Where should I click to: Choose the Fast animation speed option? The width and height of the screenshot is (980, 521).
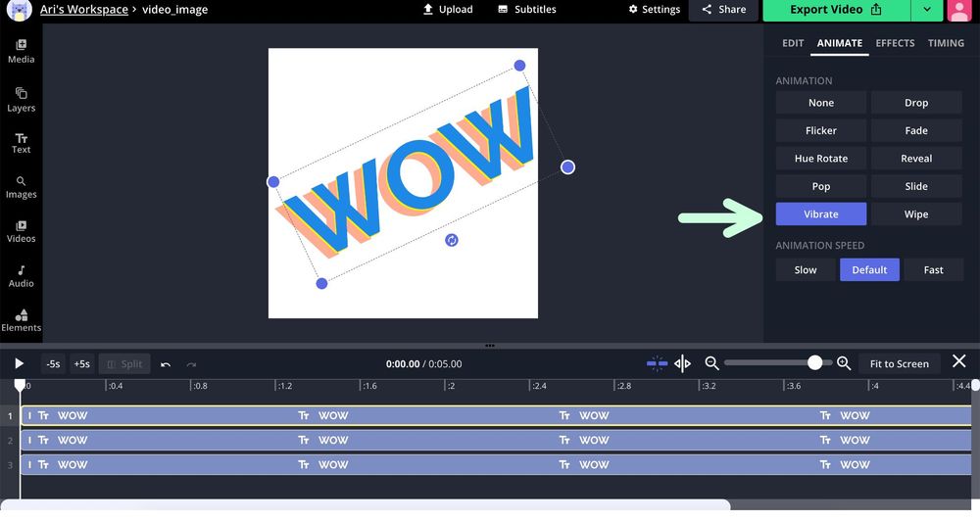[933, 270]
